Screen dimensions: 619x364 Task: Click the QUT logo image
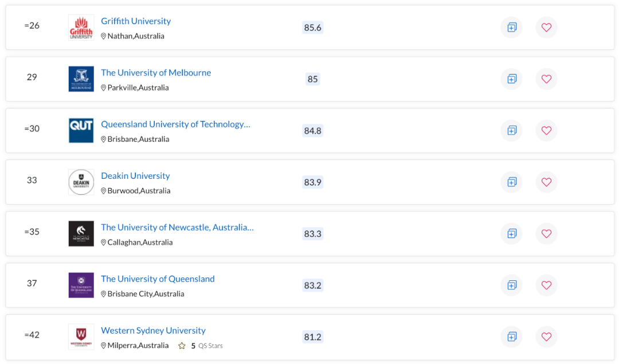[81, 130]
